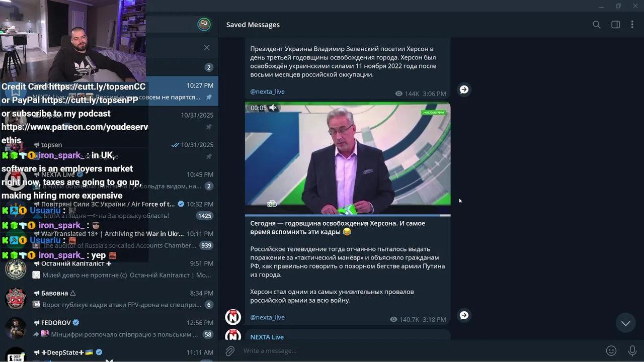Open FEDOROV channel chat

(x=109, y=328)
